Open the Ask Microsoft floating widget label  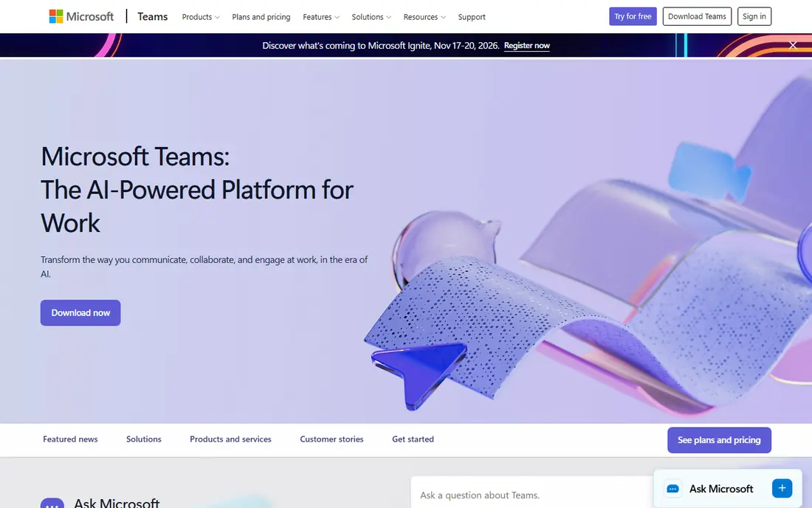[721, 489]
